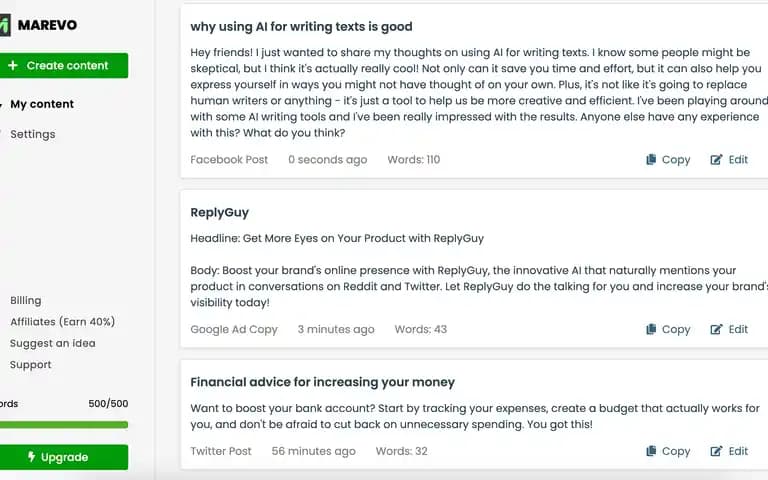
Task: Click copy icon on the Facebook Post card
Action: click(x=651, y=159)
